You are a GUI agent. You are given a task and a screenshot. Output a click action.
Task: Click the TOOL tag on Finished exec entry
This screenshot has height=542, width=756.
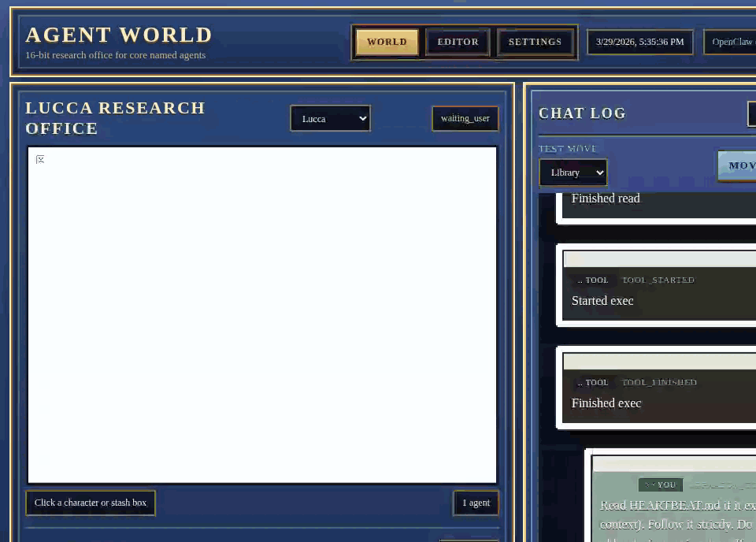[593, 383]
